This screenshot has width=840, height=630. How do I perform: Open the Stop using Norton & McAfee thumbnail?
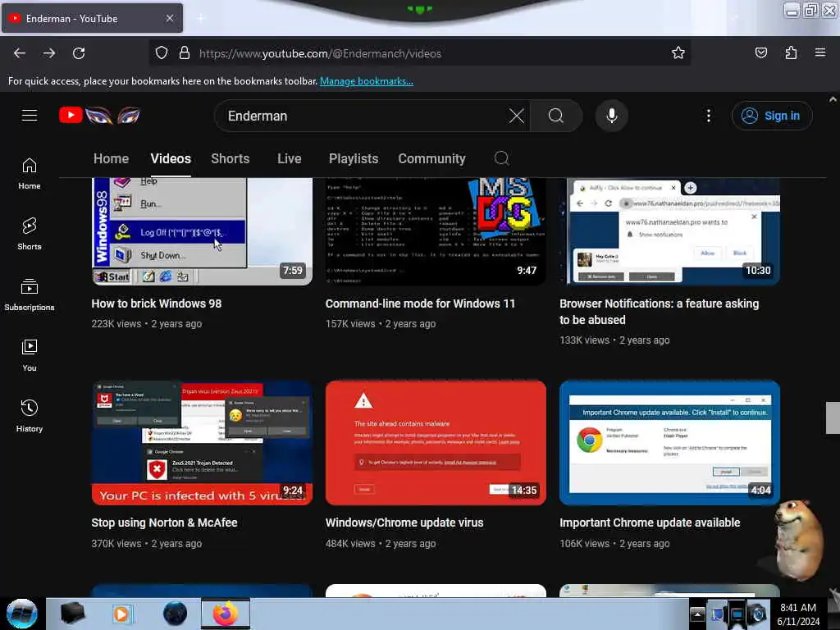pyautogui.click(x=202, y=443)
